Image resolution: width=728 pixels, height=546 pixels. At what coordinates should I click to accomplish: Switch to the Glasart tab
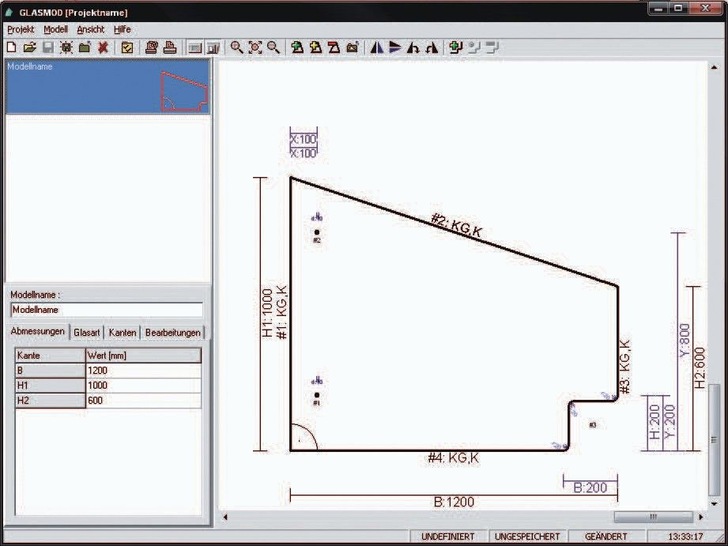(x=87, y=332)
